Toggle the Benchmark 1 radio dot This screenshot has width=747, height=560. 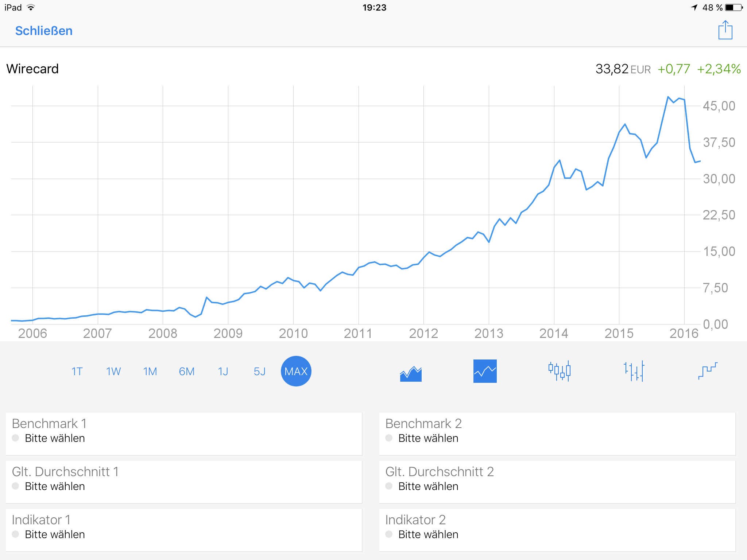coord(15,438)
